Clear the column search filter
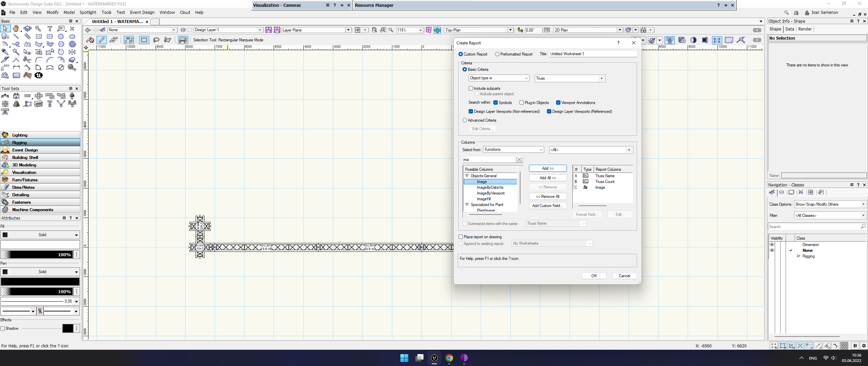Viewport: 868px width, 366px height. (519, 160)
